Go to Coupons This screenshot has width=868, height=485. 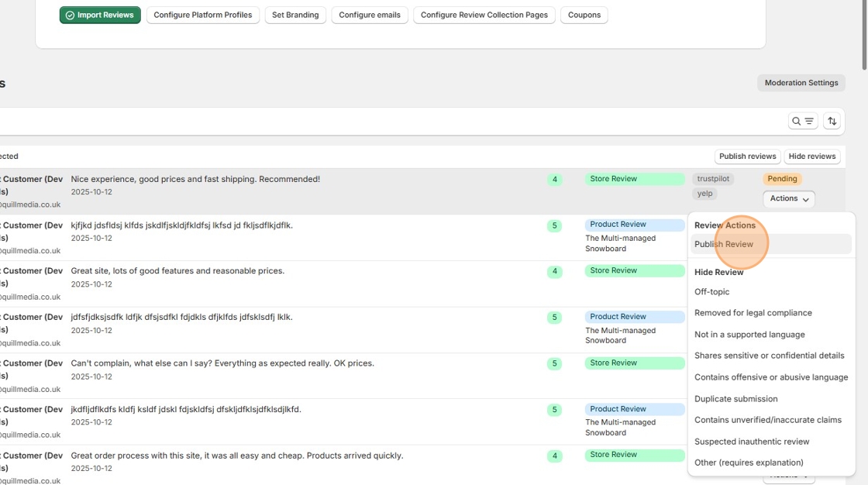(584, 15)
